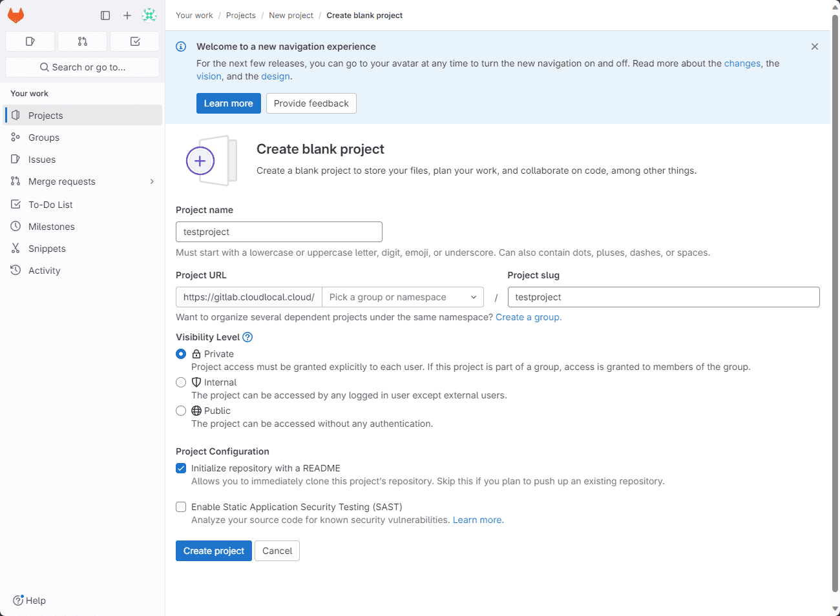Select the Internal visibility radio button
Viewport: 840px width, 616px height.
(x=181, y=382)
